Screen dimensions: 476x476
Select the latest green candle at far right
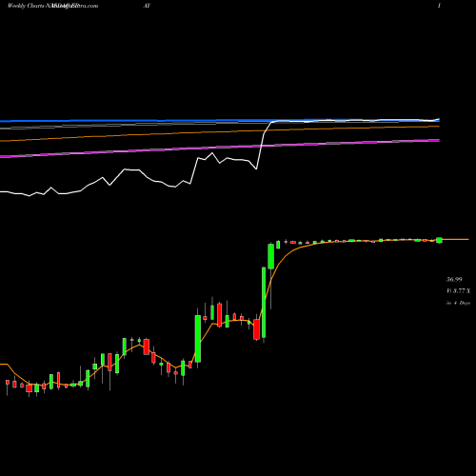(x=439, y=240)
